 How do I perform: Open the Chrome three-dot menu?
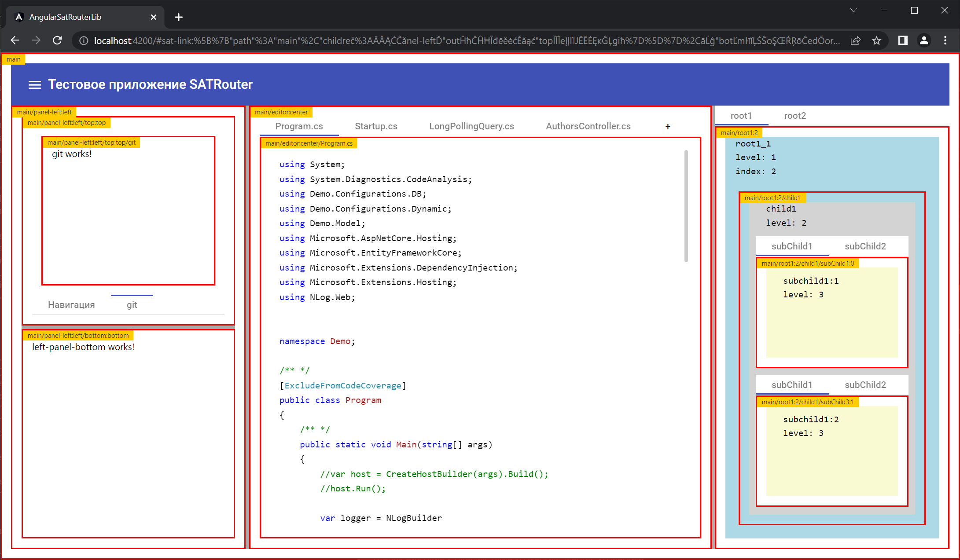(945, 40)
